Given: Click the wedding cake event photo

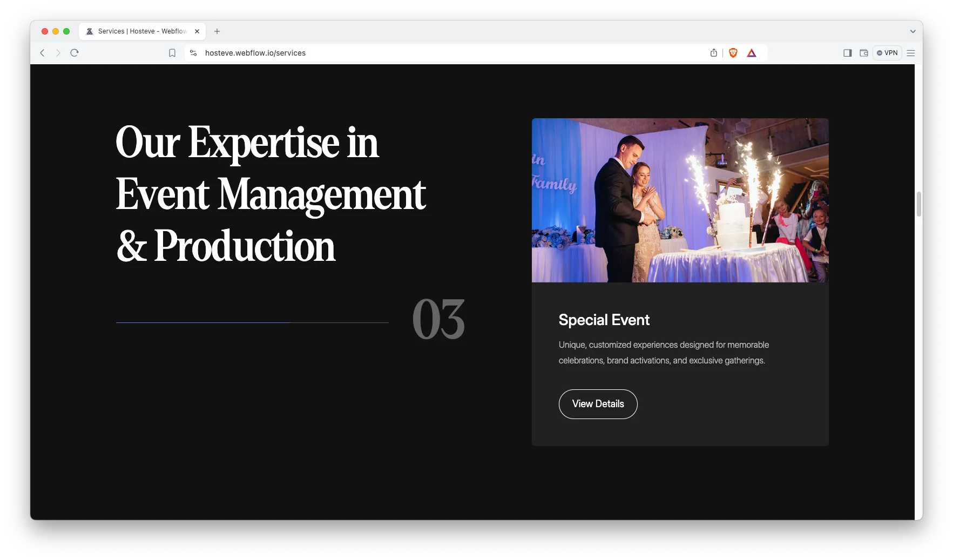Looking at the screenshot, I should click(680, 200).
